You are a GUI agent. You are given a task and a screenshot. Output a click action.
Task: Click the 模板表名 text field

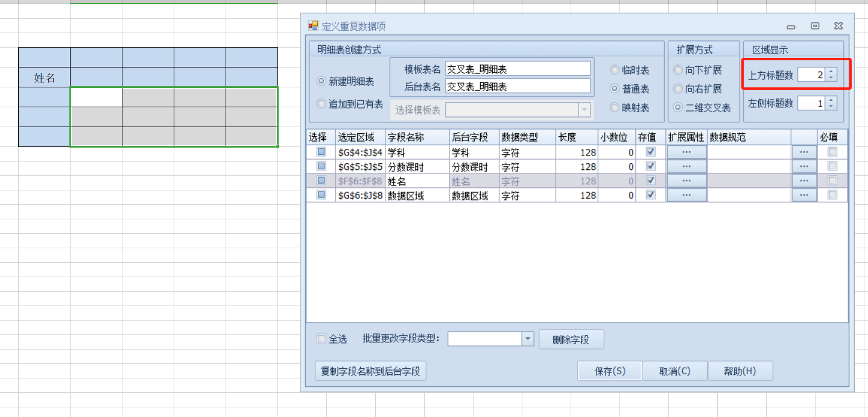[518, 69]
